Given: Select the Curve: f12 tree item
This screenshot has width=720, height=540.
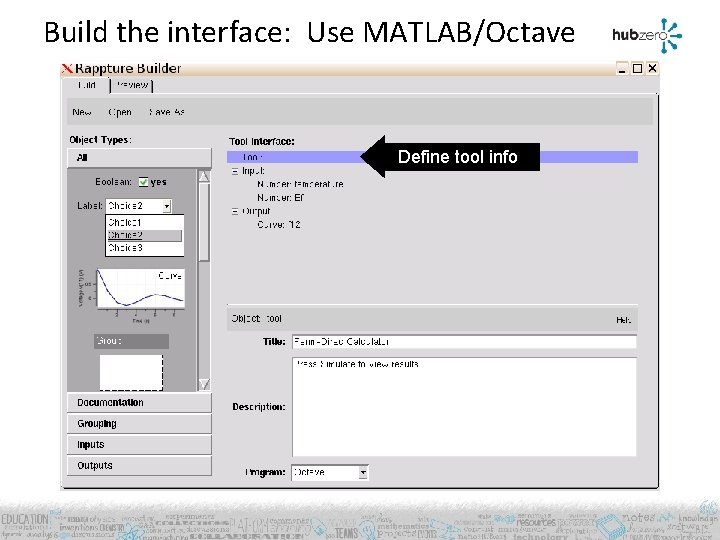Looking at the screenshot, I should pos(279,225).
